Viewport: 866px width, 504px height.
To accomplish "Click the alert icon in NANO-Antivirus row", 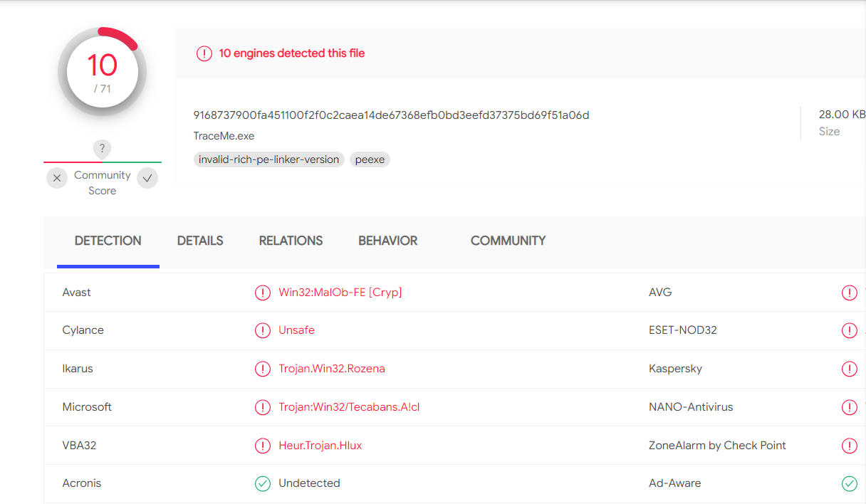I will [x=850, y=407].
